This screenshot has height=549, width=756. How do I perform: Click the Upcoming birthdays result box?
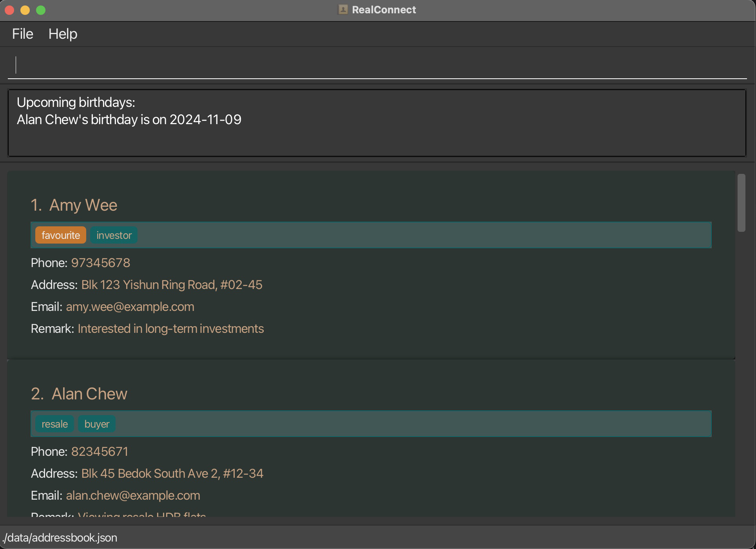pos(377,123)
